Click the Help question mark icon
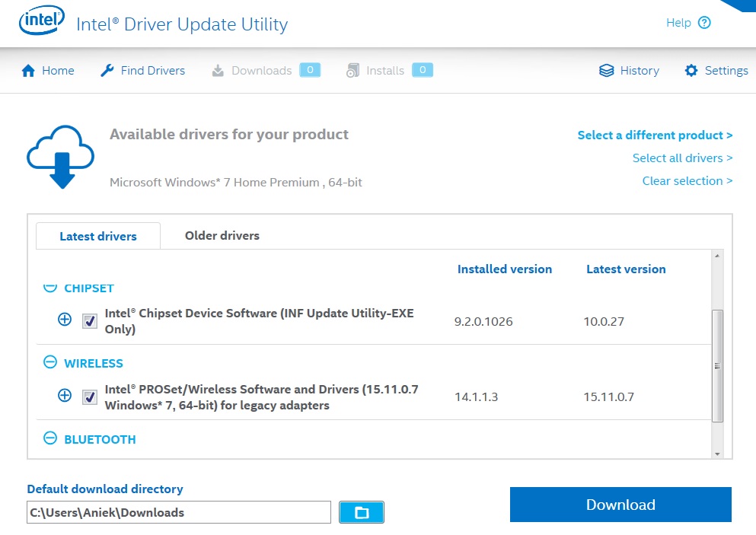 coord(704,23)
